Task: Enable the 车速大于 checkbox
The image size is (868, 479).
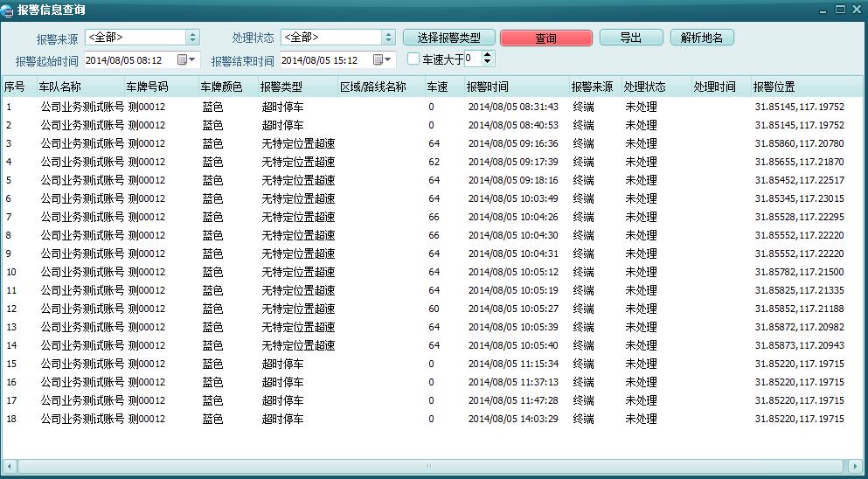Action: pyautogui.click(x=414, y=59)
